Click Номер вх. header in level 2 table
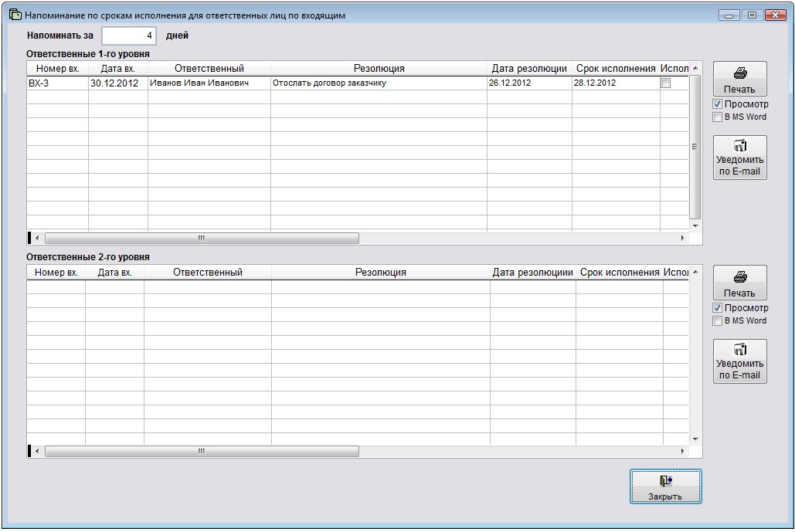This screenshot has height=532, width=795. 56,272
